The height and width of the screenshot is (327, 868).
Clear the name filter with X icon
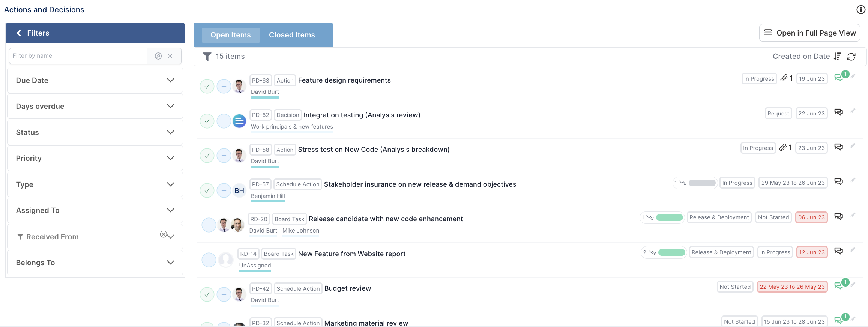[170, 56]
